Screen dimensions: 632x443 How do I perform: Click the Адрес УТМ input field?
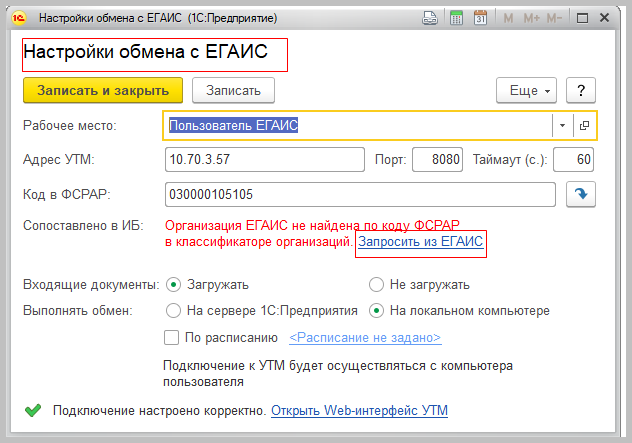[265, 160]
